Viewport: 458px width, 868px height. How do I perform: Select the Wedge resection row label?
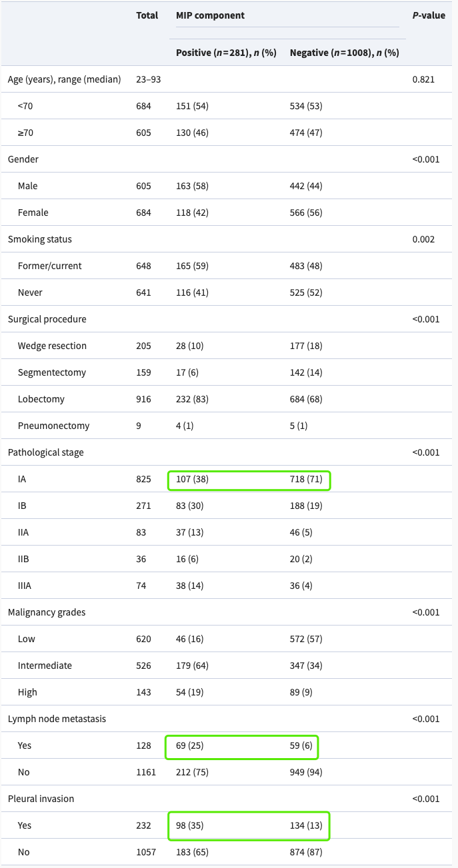click(52, 346)
